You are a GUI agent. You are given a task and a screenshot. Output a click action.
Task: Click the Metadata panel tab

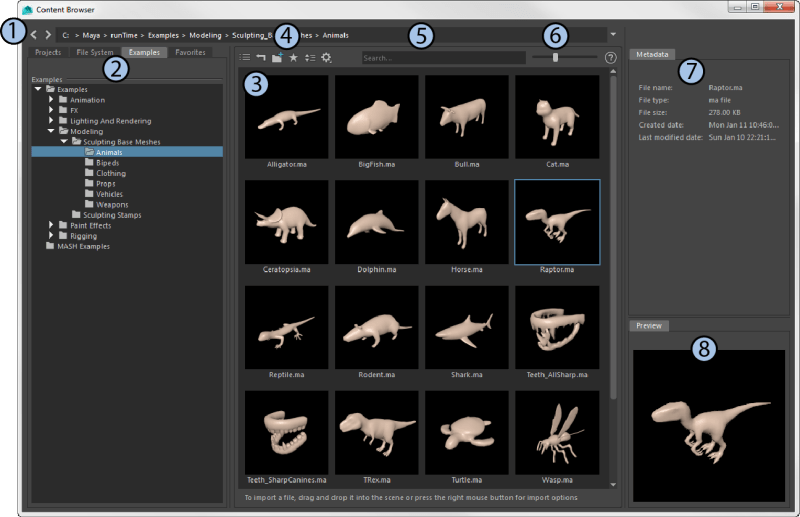pyautogui.click(x=652, y=54)
